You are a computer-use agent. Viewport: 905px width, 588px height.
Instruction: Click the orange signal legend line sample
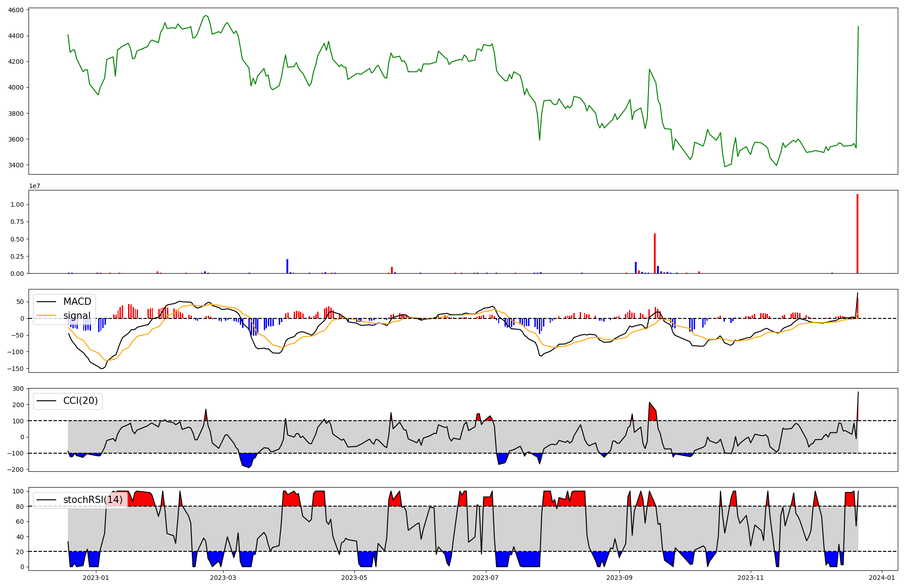(x=46, y=315)
